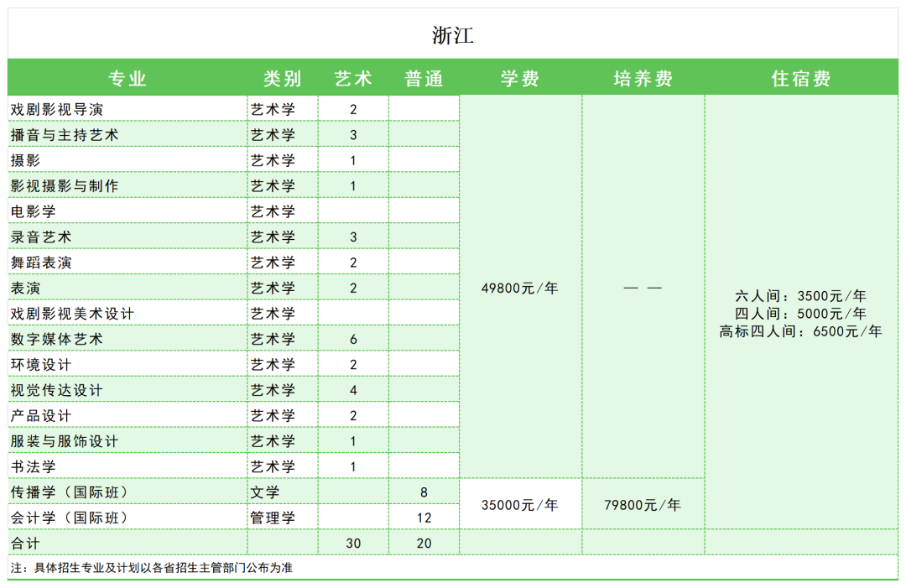Click the 35000元/年 tuition value
Screen dimensions: 906x588
pyautogui.click(x=519, y=505)
